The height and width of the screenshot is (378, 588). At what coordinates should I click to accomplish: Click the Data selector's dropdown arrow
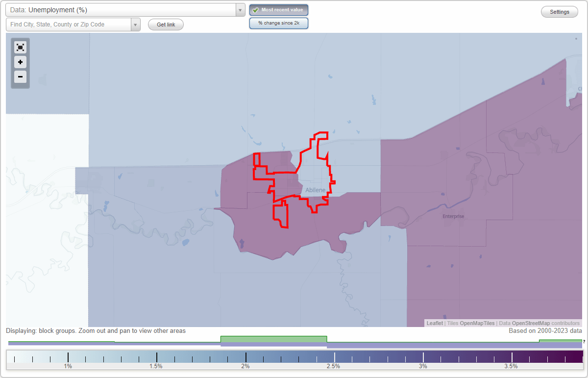point(240,9)
